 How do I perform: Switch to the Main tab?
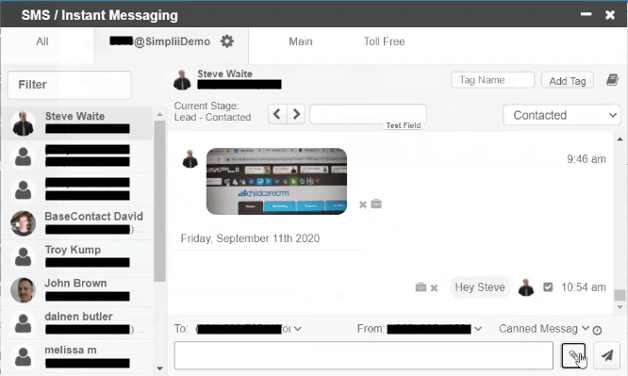coord(300,41)
